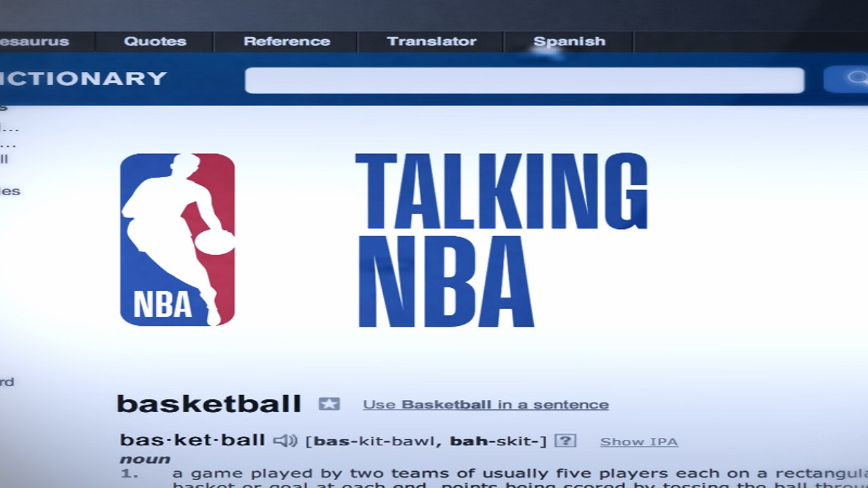Click the NBA logo graphic
Image resolution: width=868 pixels, height=488 pixels.
[x=178, y=240]
